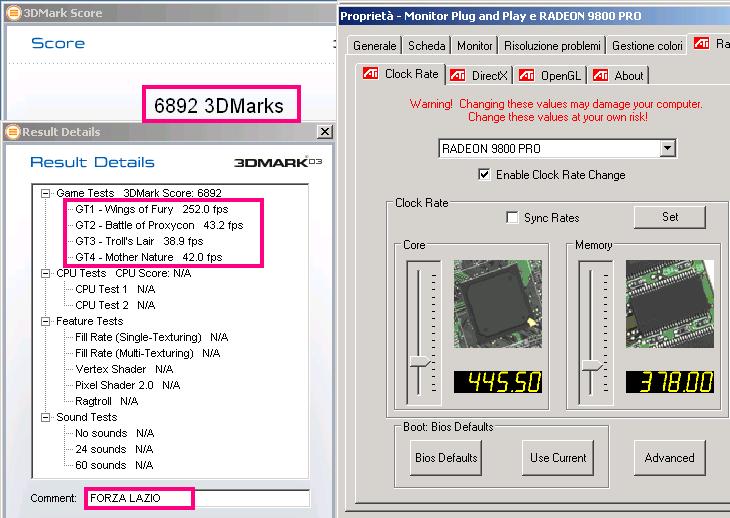Image resolution: width=730 pixels, height=518 pixels.
Task: Select Fill Rate (Multi-Texturing) row
Action: pyautogui.click(x=148, y=353)
